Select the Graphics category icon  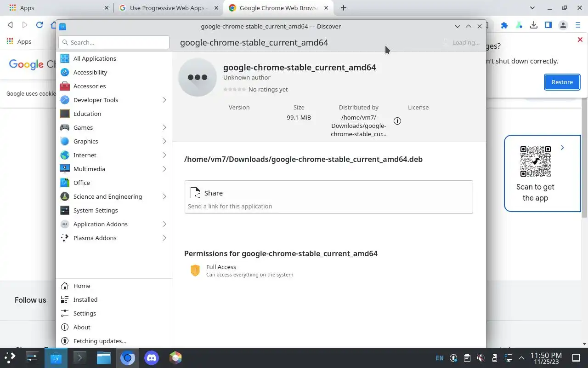[65, 141]
